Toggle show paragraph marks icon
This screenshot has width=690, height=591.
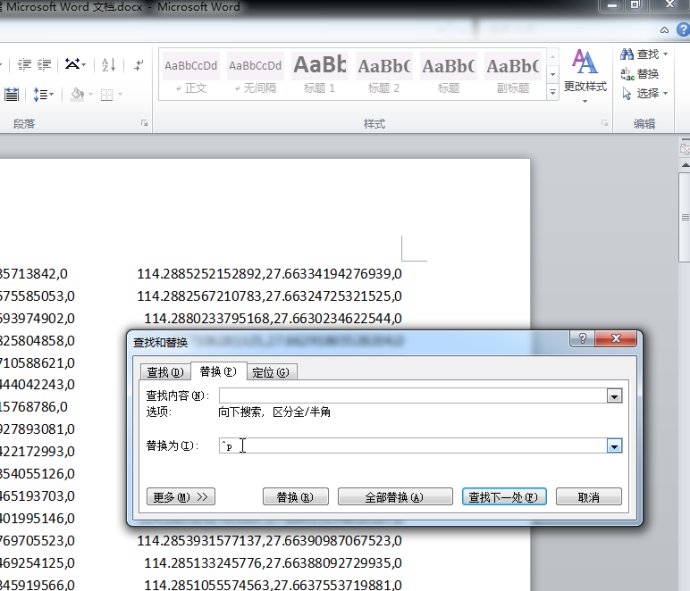137,65
